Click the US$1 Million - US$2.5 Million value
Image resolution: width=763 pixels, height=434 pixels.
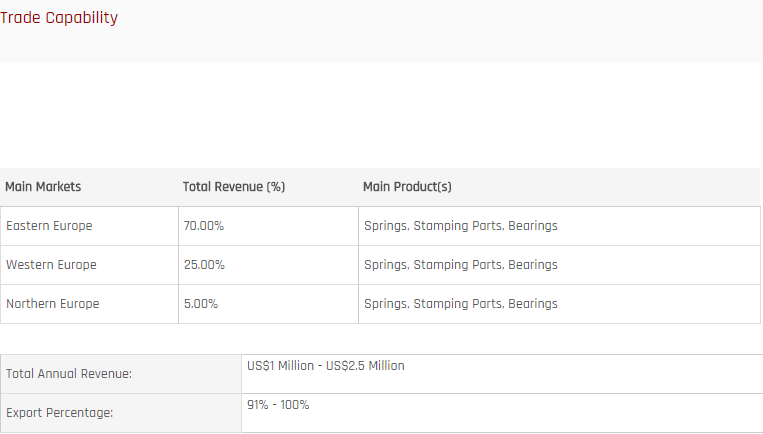pyautogui.click(x=326, y=366)
